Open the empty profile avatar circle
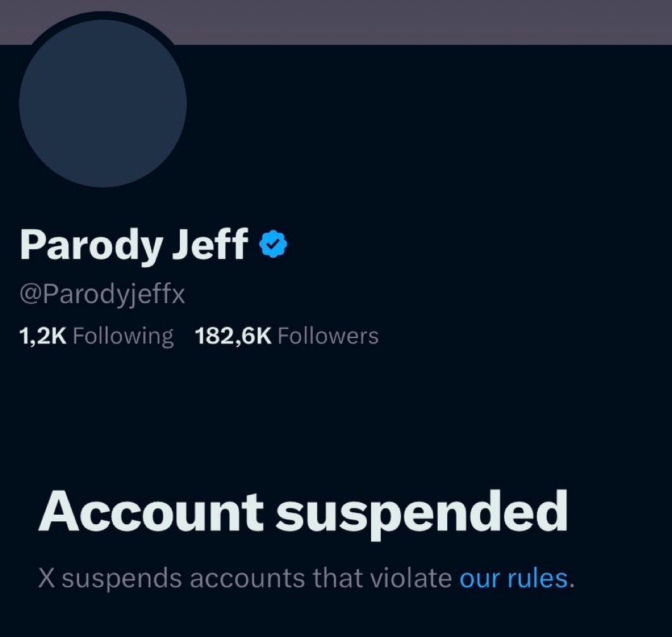 (x=103, y=104)
